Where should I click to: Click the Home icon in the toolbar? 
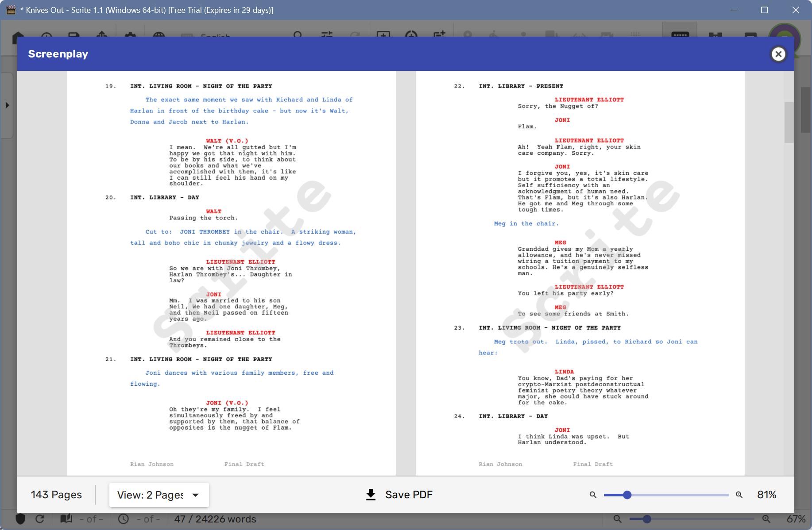pos(18,37)
